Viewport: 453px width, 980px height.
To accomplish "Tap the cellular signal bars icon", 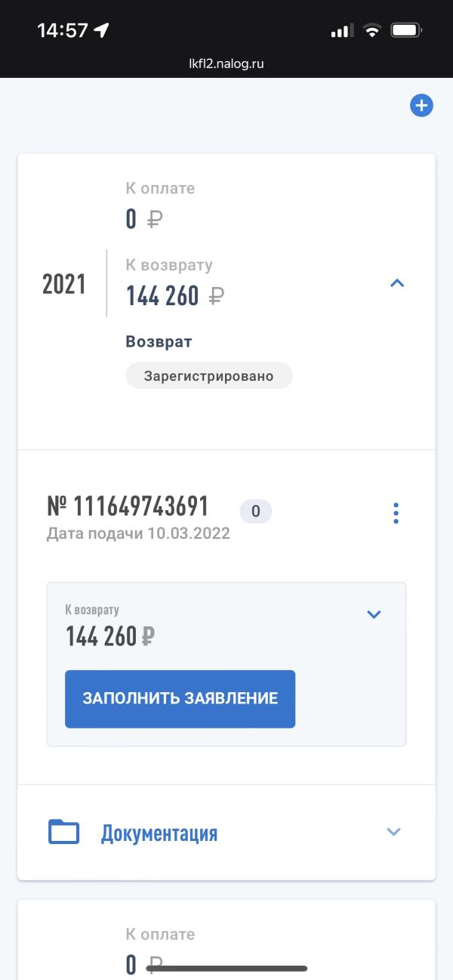I will [x=342, y=31].
